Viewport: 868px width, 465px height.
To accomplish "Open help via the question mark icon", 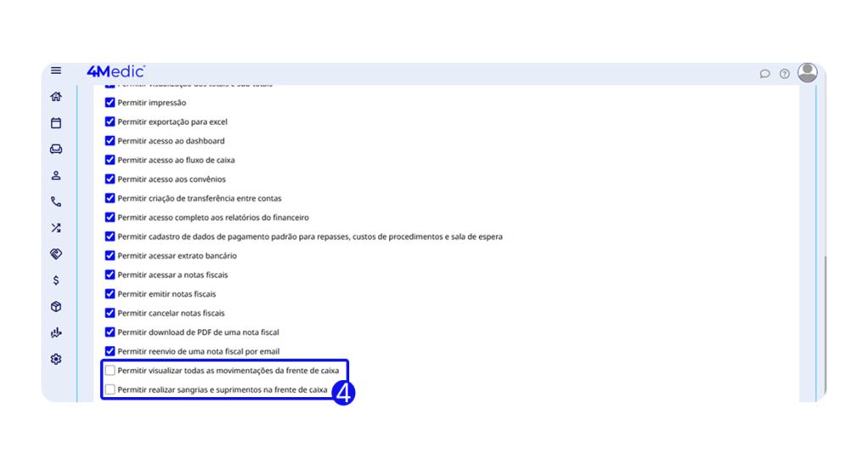I will click(x=785, y=74).
